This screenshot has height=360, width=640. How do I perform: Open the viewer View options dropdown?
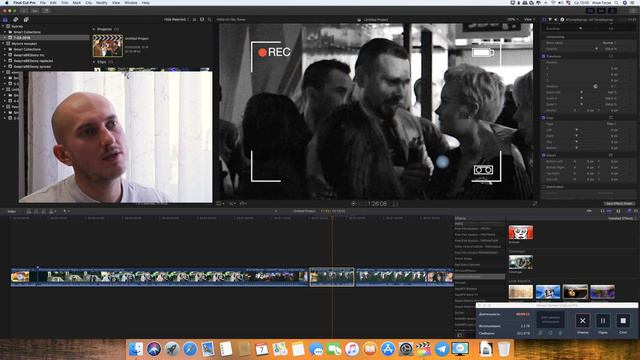tap(529, 19)
